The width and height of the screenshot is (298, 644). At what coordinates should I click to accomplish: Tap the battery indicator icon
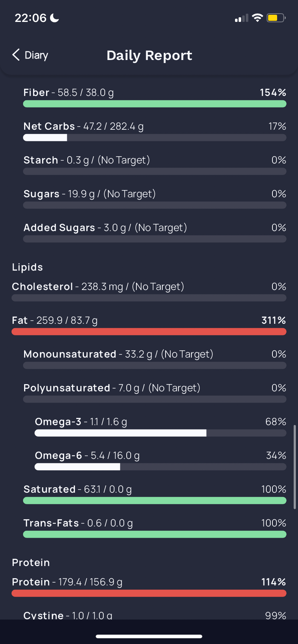[x=276, y=18]
